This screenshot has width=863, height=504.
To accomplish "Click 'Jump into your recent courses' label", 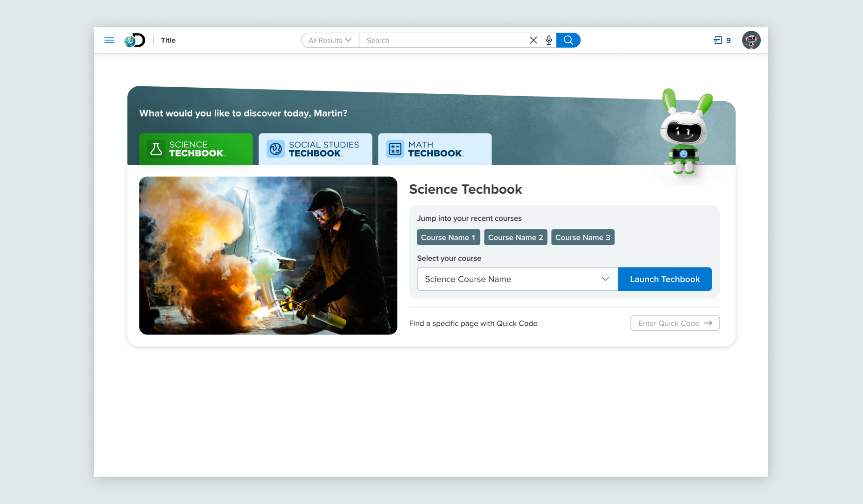I will pos(469,218).
